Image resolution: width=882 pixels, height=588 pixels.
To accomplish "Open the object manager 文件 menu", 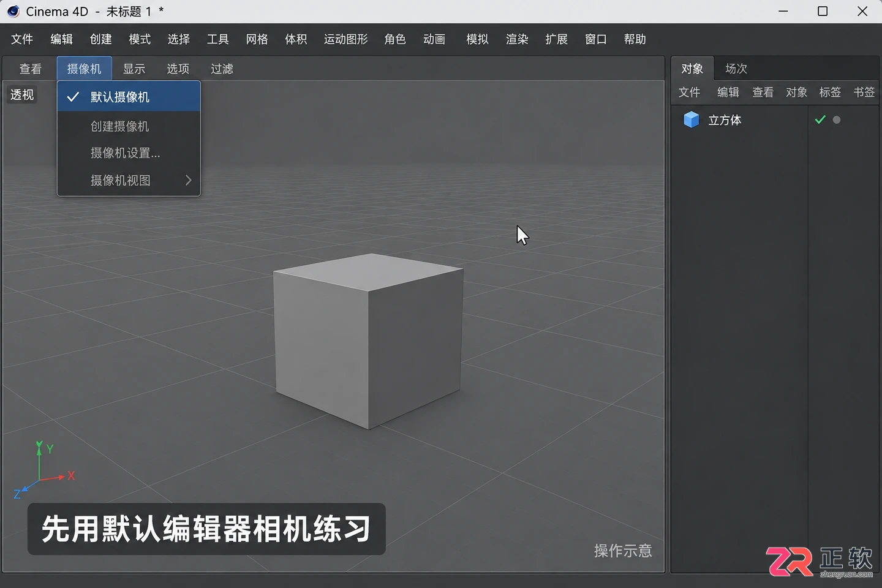I will [689, 92].
